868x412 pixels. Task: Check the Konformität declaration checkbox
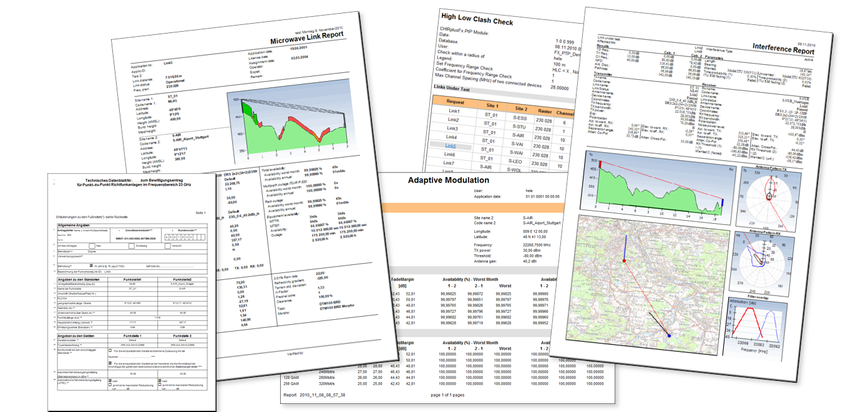point(109,350)
